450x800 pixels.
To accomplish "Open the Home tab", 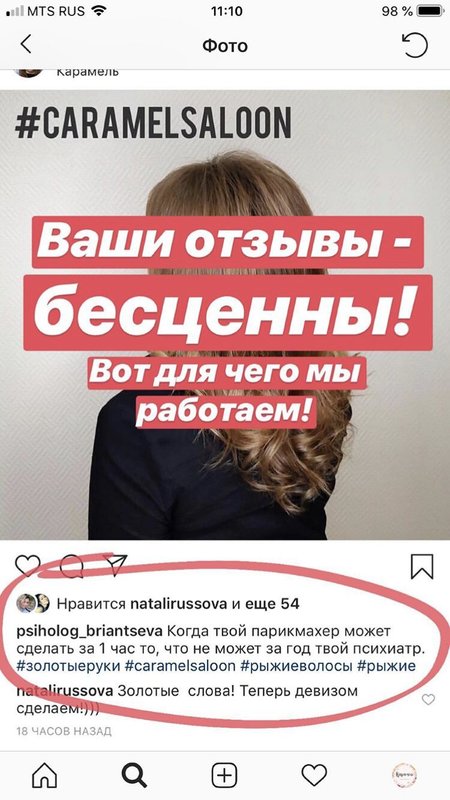I will [x=45, y=776].
